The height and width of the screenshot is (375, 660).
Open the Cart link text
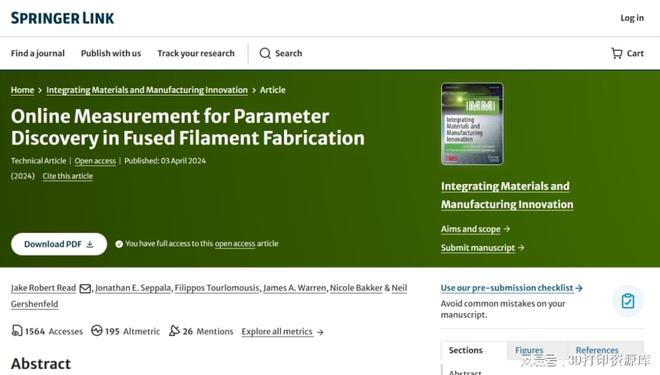tap(635, 53)
